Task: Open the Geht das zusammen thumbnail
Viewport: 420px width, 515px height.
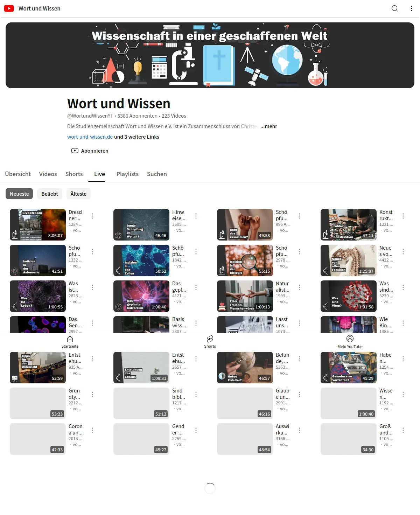Action: 245,225
